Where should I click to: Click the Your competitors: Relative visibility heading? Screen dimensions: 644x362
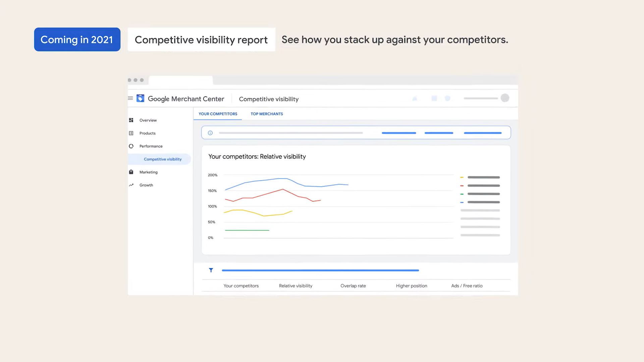point(257,157)
